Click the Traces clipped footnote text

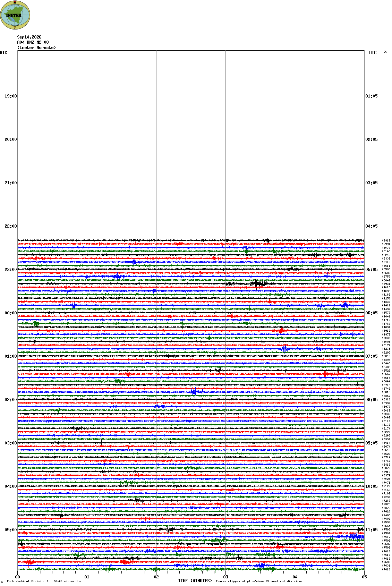point(259,581)
